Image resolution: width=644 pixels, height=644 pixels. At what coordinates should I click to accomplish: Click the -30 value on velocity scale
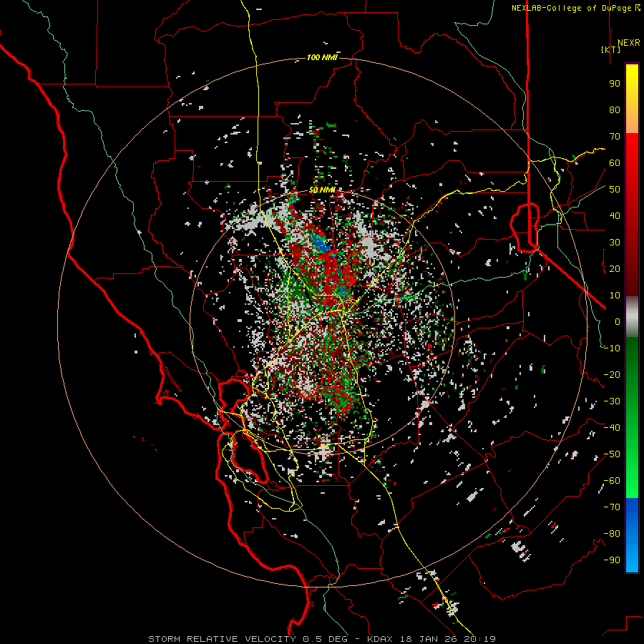(x=612, y=401)
